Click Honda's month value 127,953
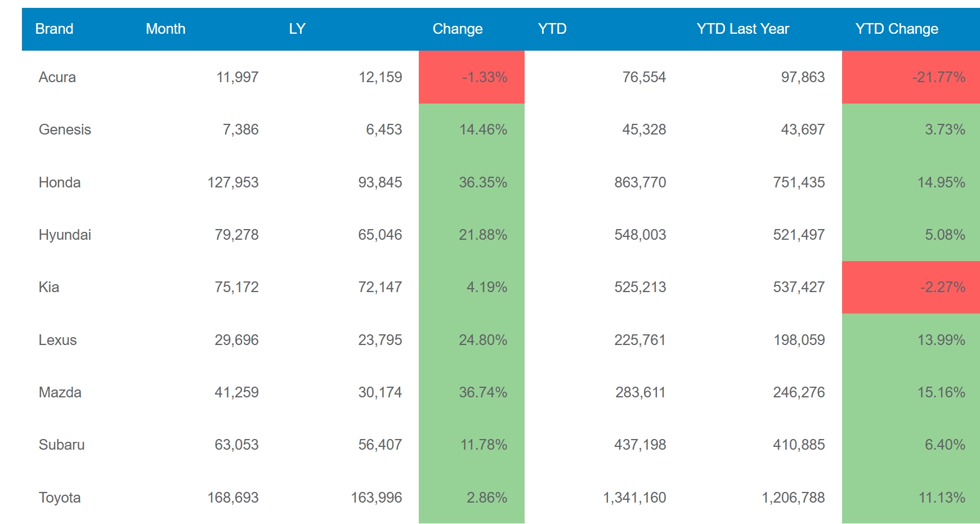This screenshot has width=980, height=524. [232, 182]
